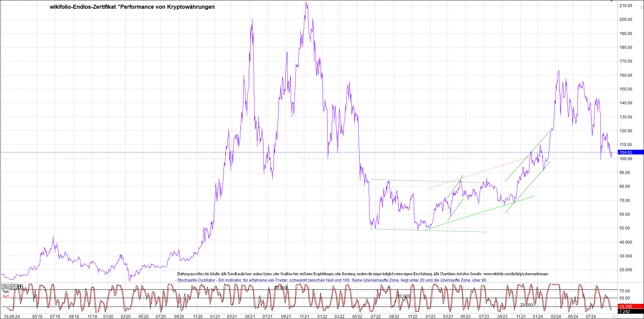
Task: Click the 11|21 date axis label
Action: pyautogui.click(x=305, y=317)
